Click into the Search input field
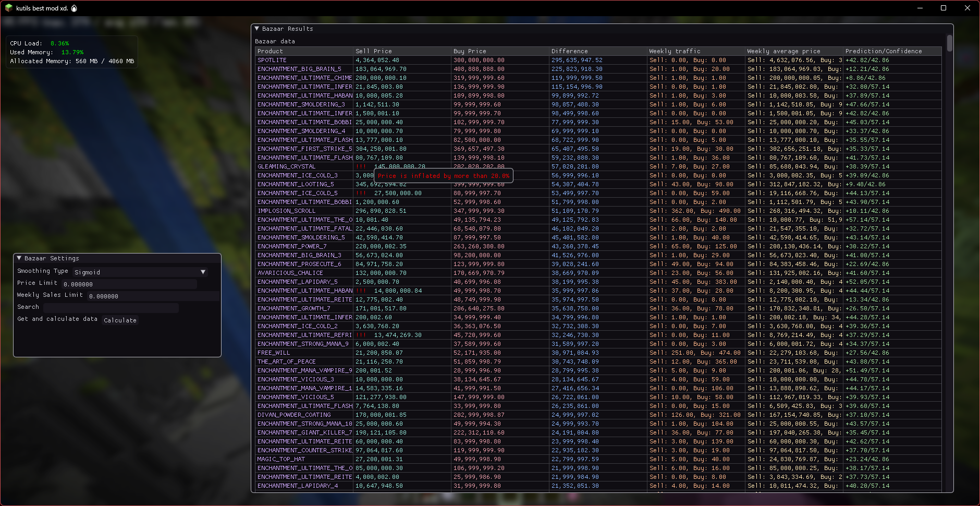Screen dimensions: 980x506 point(111,308)
